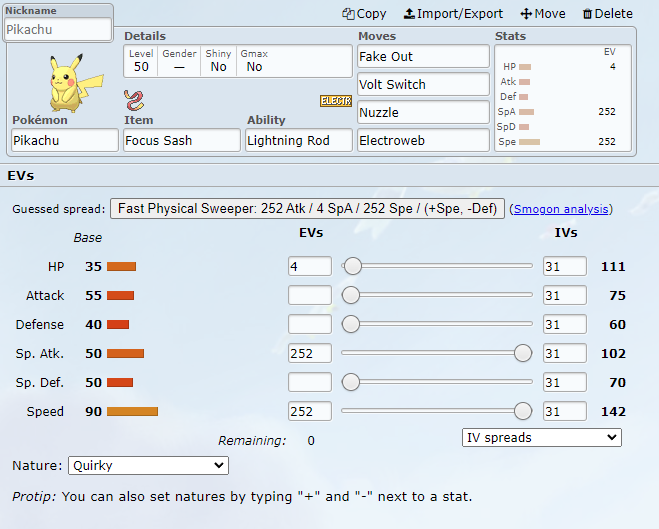Focus the Nickname text field
659x529 pixels.
[x=58, y=30]
